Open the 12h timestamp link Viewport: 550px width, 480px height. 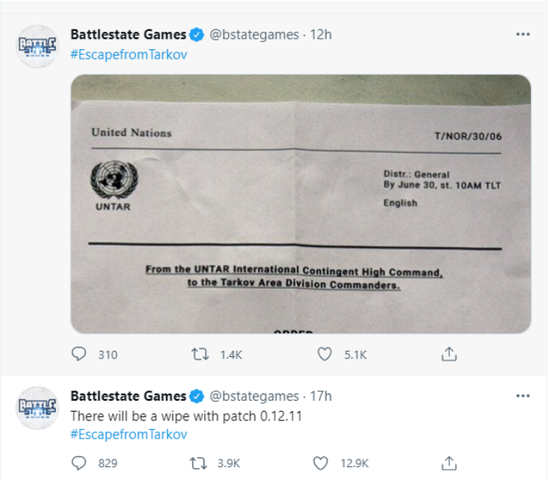321,34
